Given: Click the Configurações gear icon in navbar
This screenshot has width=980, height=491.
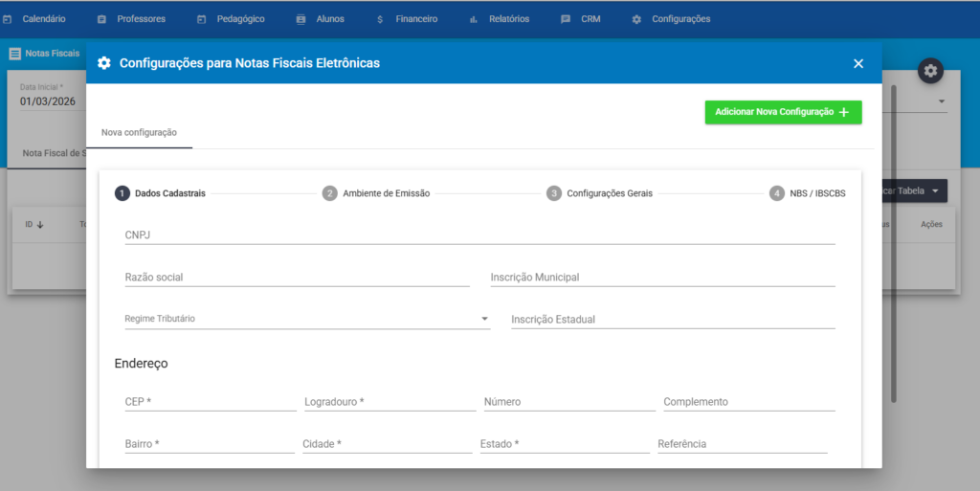Looking at the screenshot, I should coord(636,19).
